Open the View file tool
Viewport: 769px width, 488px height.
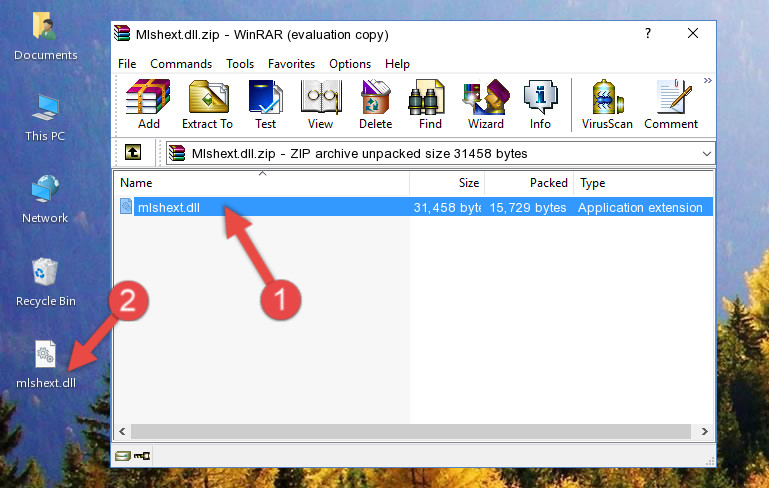[321, 104]
